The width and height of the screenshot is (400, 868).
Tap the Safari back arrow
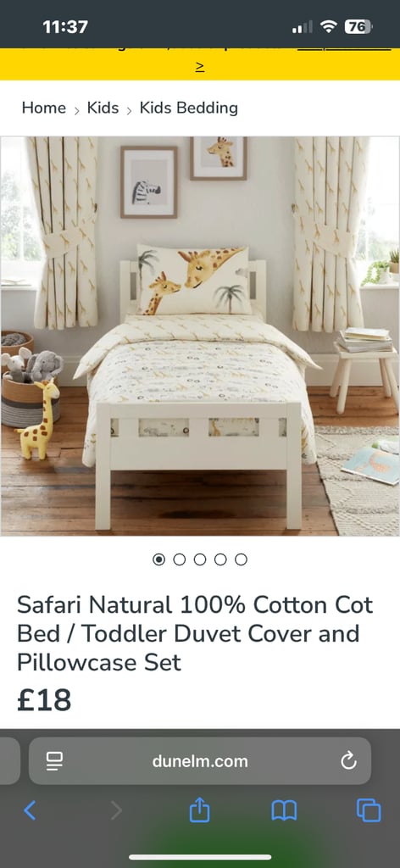[30, 810]
